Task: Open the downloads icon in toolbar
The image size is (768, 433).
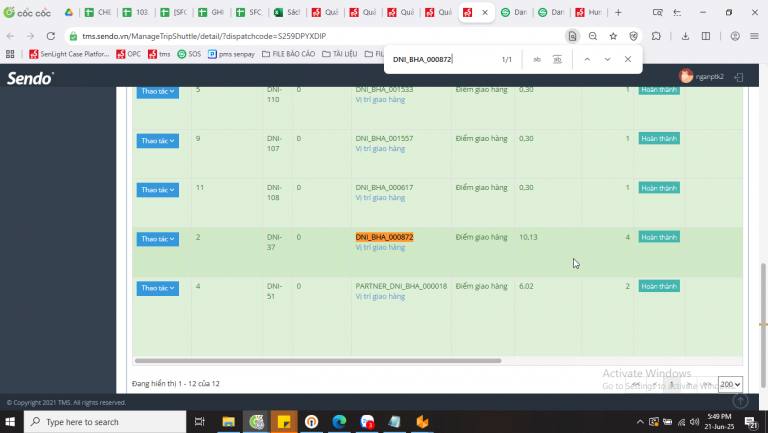Action: pyautogui.click(x=685, y=36)
